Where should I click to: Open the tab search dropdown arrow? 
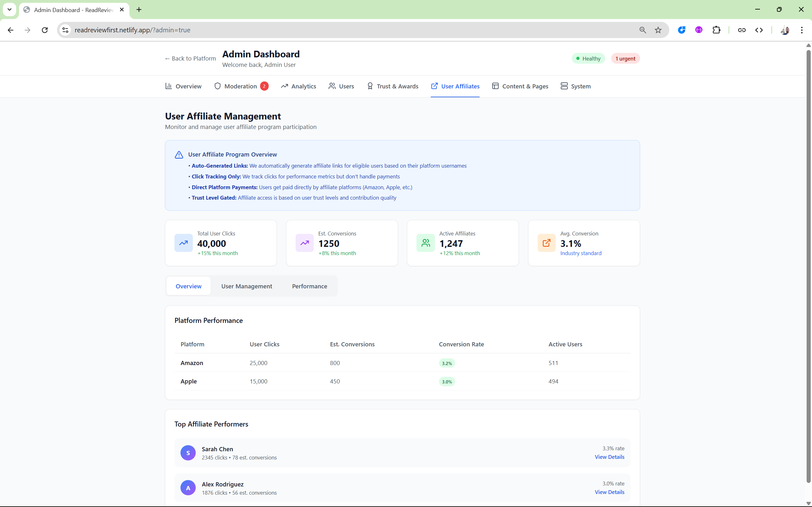[x=10, y=10]
